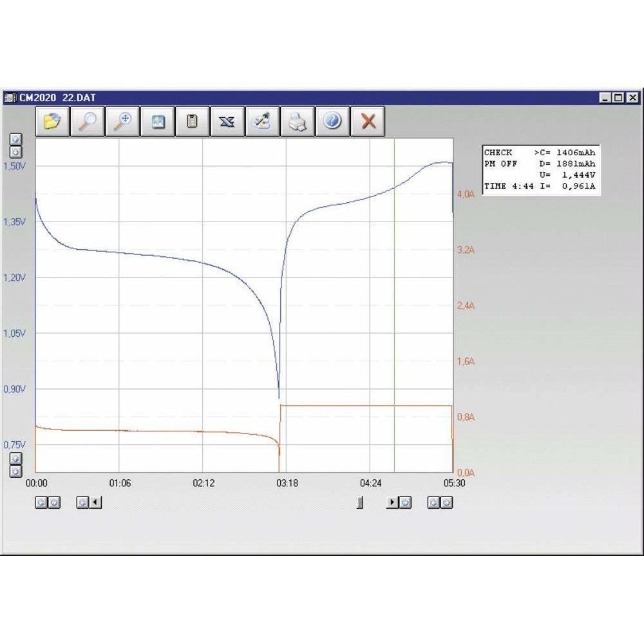Click the 3,2A current axis label
The height and width of the screenshot is (644, 644).
click(x=466, y=250)
